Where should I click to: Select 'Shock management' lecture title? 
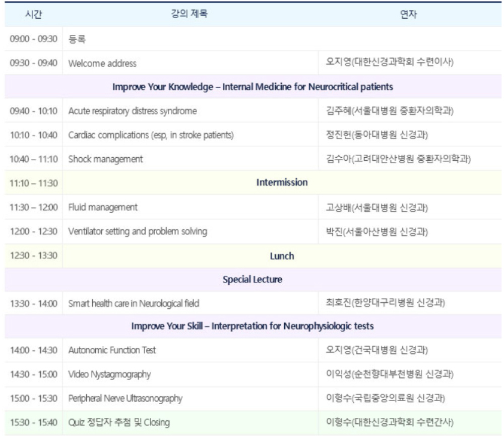(x=105, y=159)
